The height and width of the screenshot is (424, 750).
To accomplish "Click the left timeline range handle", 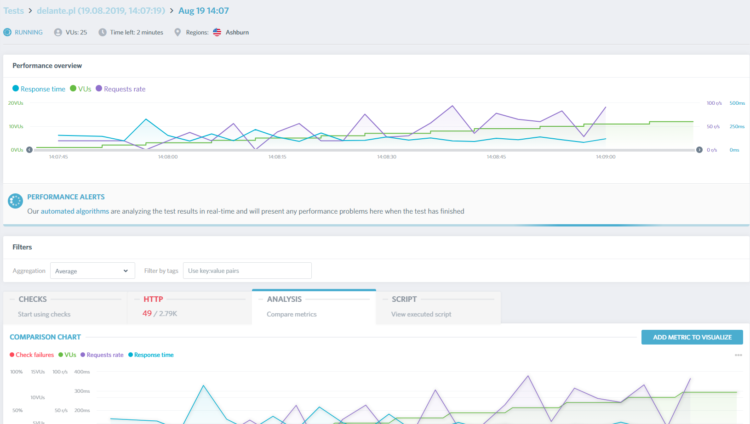I will click(29, 150).
